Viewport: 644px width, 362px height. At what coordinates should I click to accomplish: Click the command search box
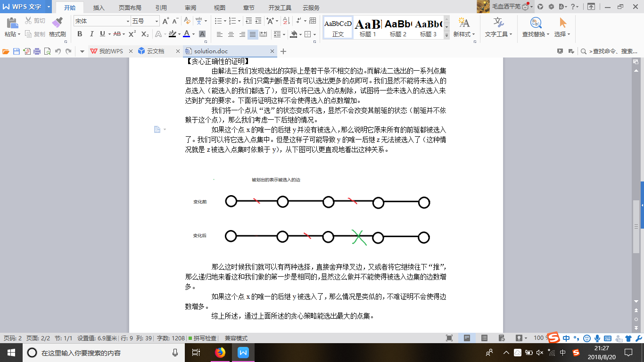coord(609,51)
